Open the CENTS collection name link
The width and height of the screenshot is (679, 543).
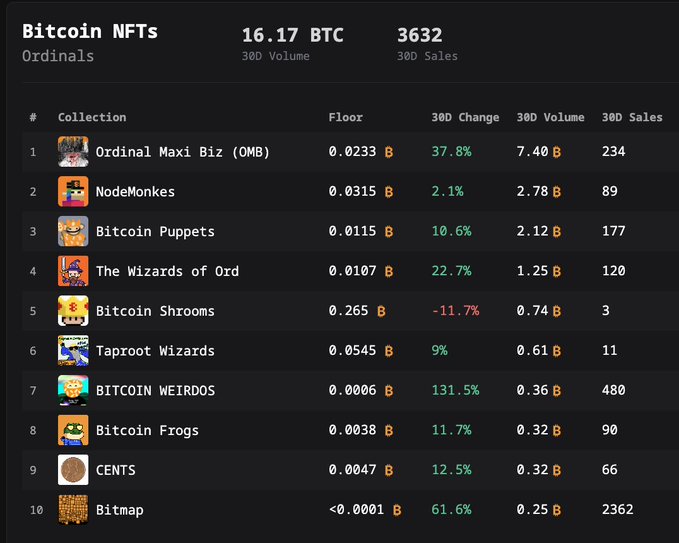(x=116, y=470)
